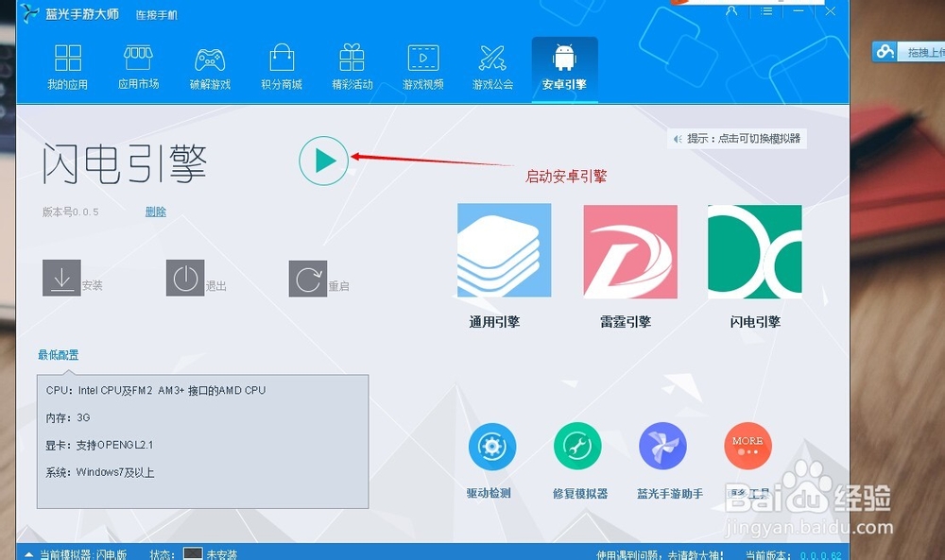Open the MORE tools button
Image resolution: width=945 pixels, height=560 pixels.
(x=747, y=446)
